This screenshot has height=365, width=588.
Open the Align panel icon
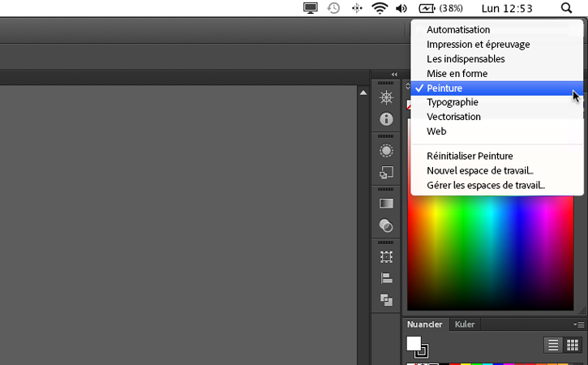[386, 278]
